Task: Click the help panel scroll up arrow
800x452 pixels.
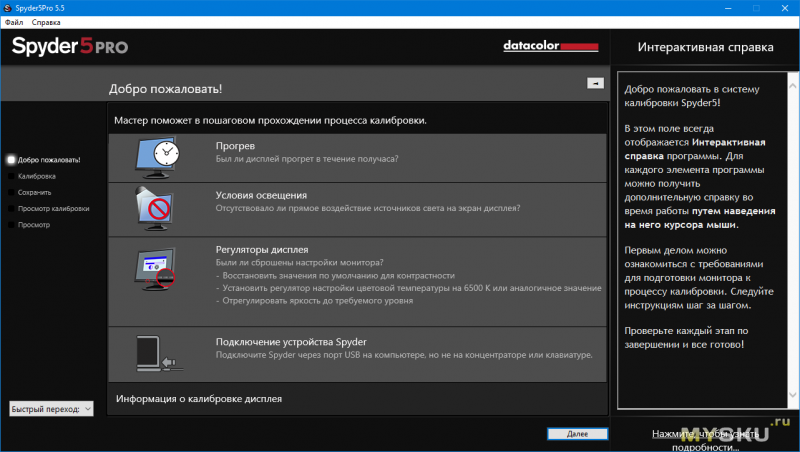Action: [792, 86]
